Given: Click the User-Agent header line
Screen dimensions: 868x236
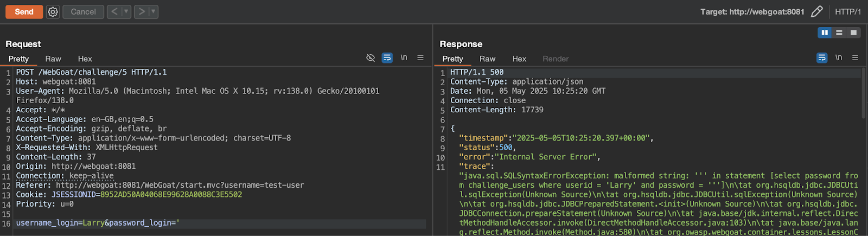Looking at the screenshot, I should pos(197,95).
